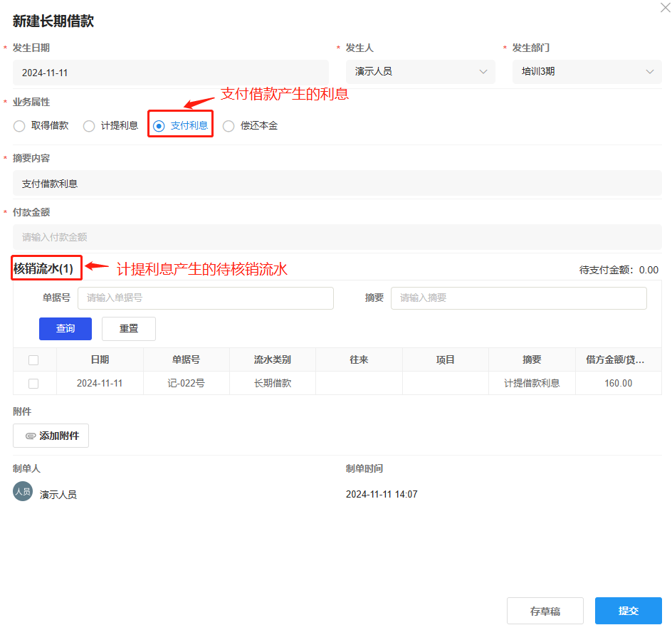Click the 演示人员 avatar icon
The width and height of the screenshot is (672, 625).
(x=22, y=490)
